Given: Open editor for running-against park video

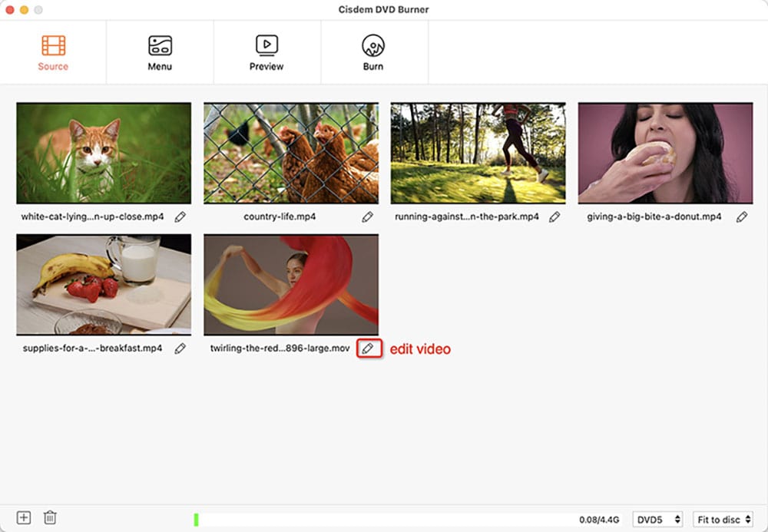Looking at the screenshot, I should (554, 217).
